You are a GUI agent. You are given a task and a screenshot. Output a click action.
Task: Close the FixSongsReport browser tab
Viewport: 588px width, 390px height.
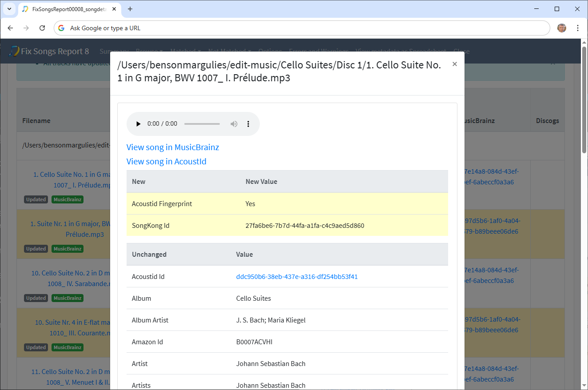click(x=115, y=9)
